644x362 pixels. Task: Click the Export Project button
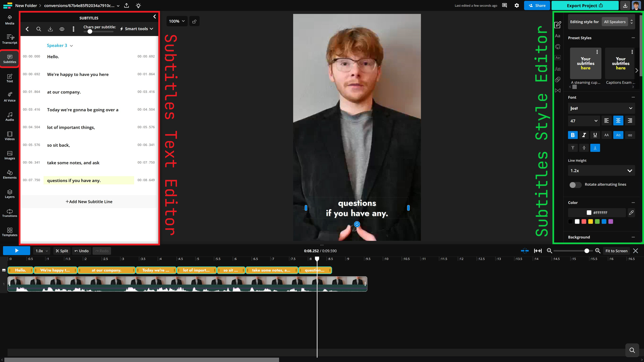(x=585, y=5)
